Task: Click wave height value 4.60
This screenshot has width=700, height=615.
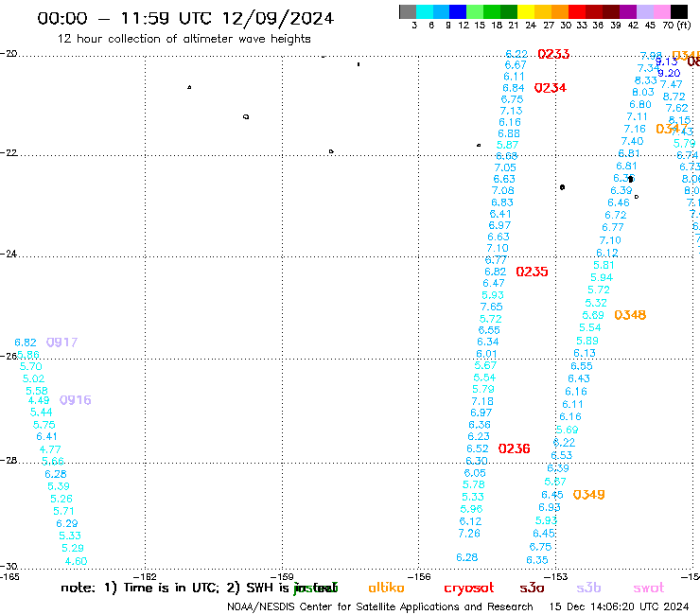Action: click(77, 561)
